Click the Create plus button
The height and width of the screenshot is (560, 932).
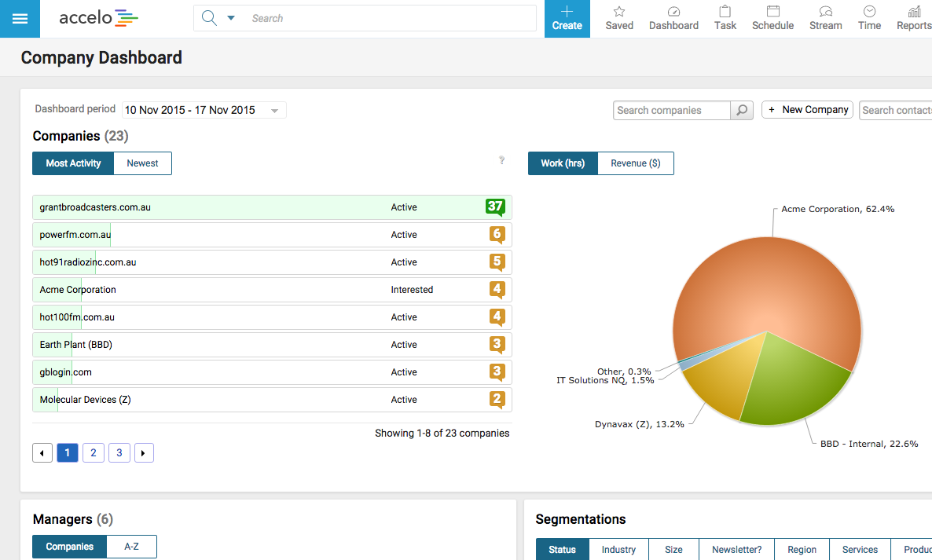567,18
